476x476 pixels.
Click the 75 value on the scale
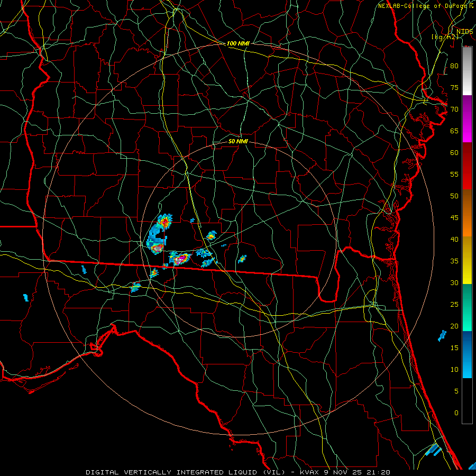coord(454,87)
